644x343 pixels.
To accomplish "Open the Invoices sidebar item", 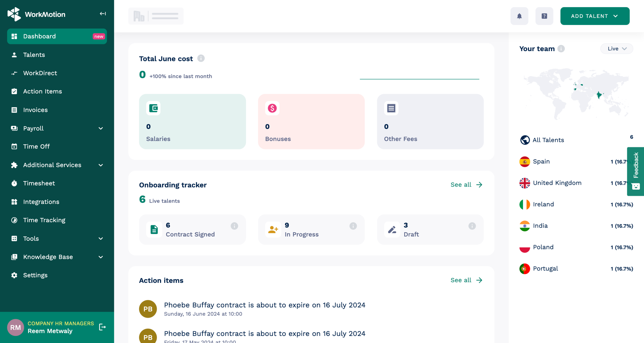I will 35,110.
